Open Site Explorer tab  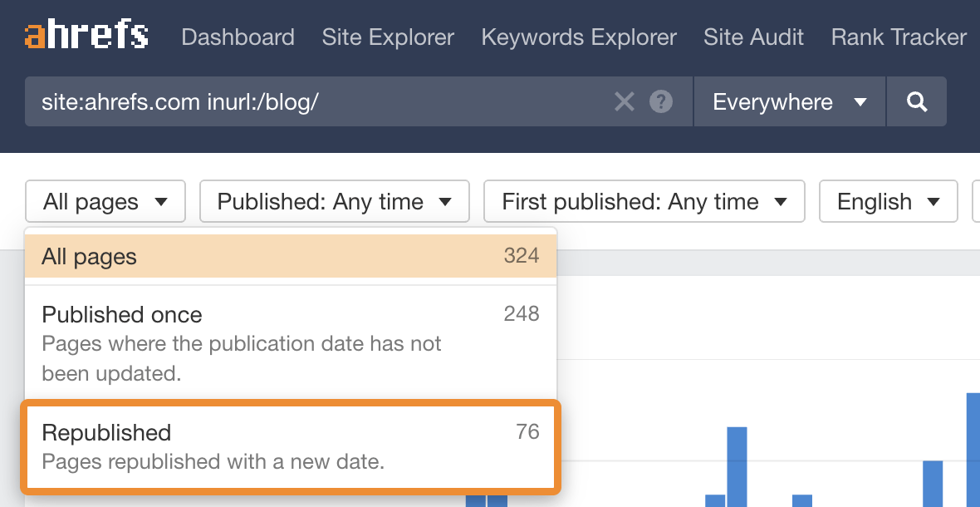click(x=388, y=37)
